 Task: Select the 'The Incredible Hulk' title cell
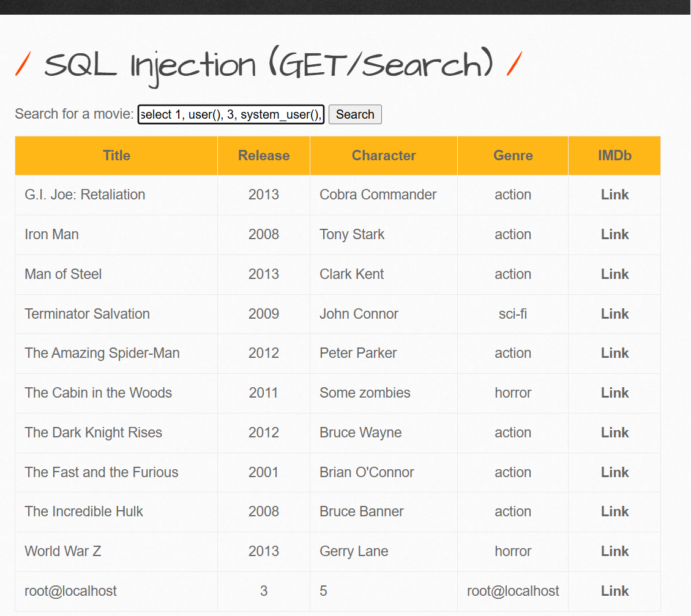tap(116, 511)
